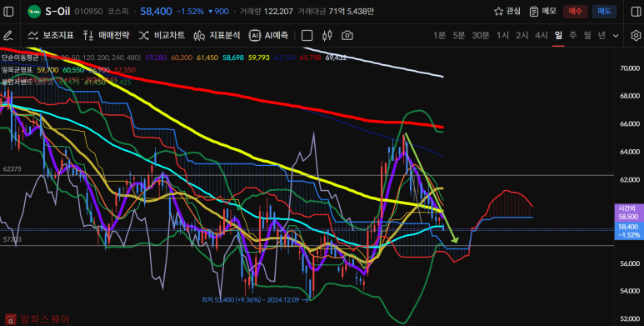This screenshot has height=326, width=644.
Task: Click the S-Oil company logo
Action: [34, 12]
